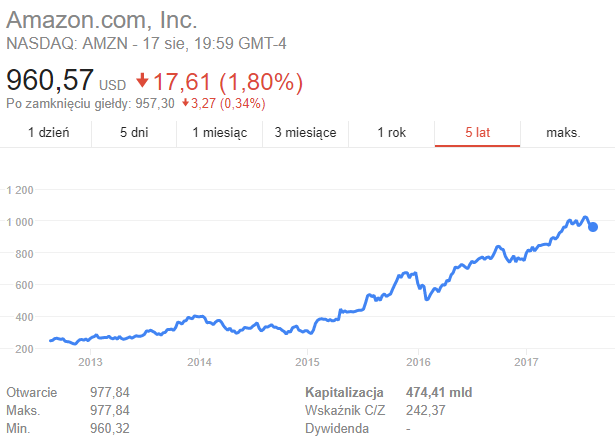Switch to the 5 dni tab
Viewport: 615px width, 438px height.
pyautogui.click(x=134, y=133)
